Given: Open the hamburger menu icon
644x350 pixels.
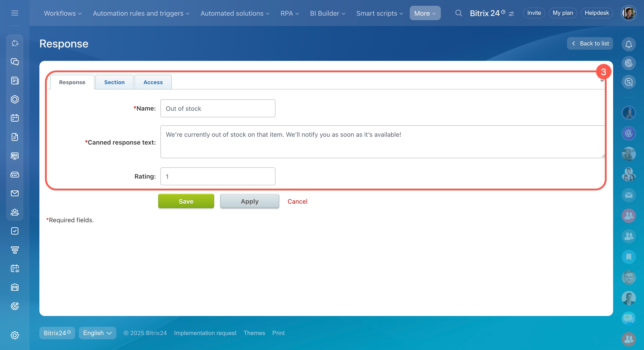Looking at the screenshot, I should pyautogui.click(x=15, y=13).
